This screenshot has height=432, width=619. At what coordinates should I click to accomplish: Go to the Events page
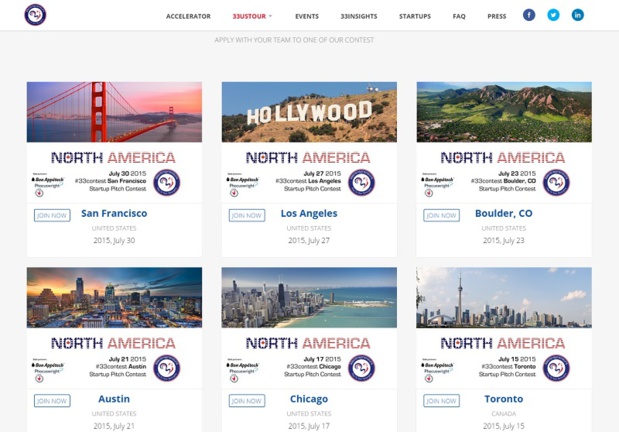(x=307, y=17)
